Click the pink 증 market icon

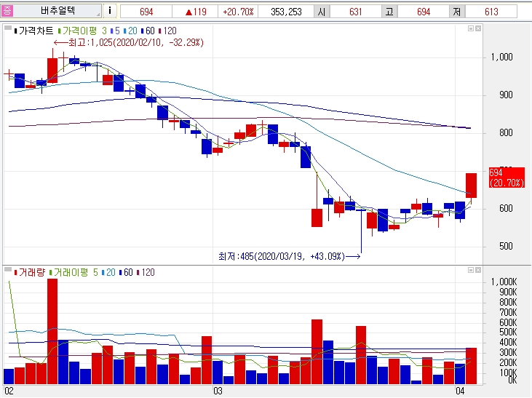(7, 10)
